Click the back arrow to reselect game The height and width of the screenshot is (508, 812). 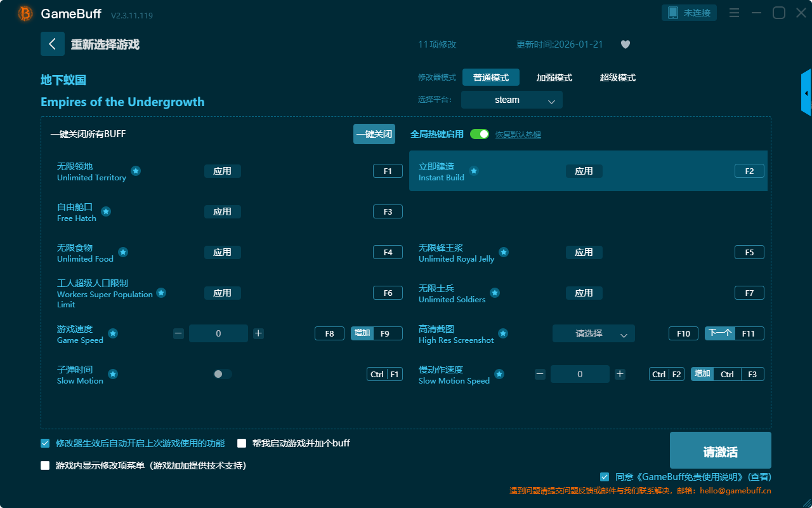[x=53, y=44]
